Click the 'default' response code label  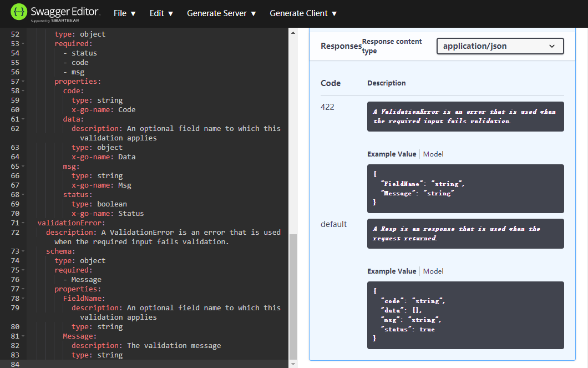coord(334,224)
